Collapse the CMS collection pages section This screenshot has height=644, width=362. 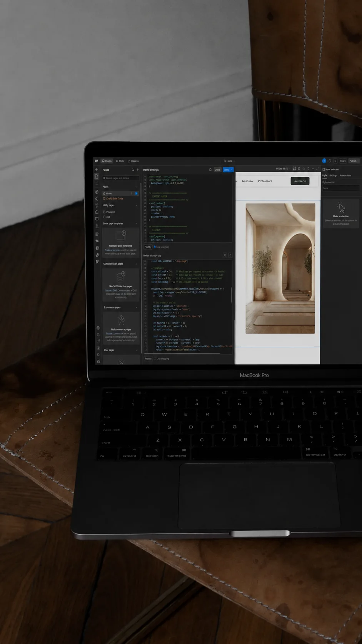click(x=136, y=264)
